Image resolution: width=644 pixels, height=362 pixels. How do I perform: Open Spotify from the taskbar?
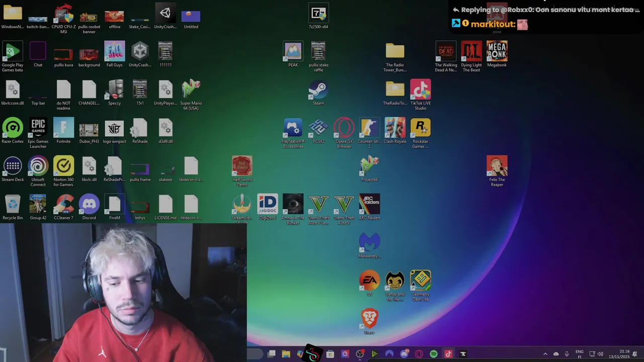pyautogui.click(x=434, y=354)
